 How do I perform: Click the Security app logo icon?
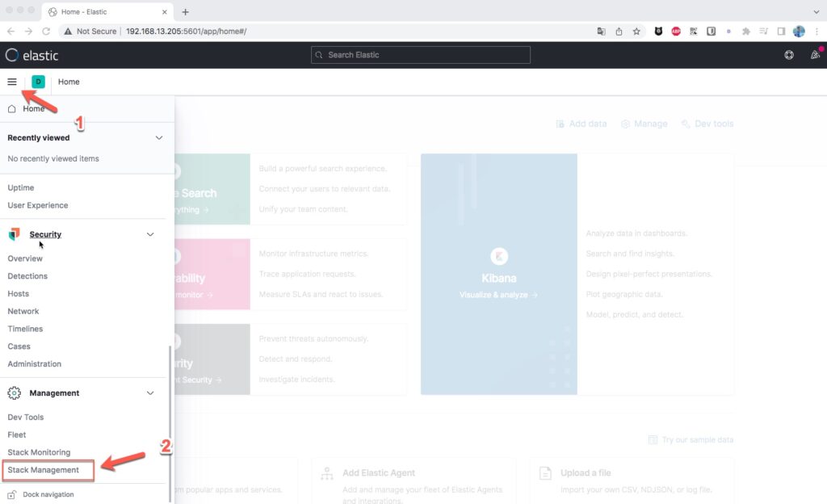tap(15, 234)
